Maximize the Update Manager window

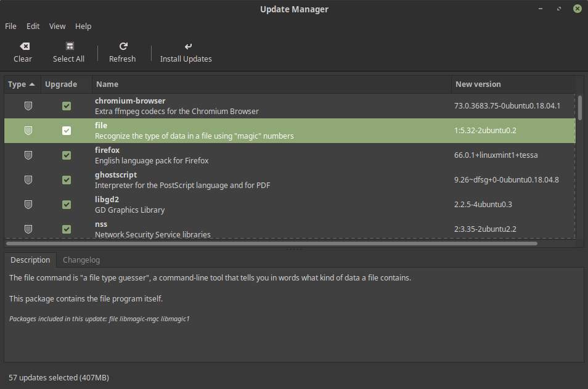(x=559, y=9)
